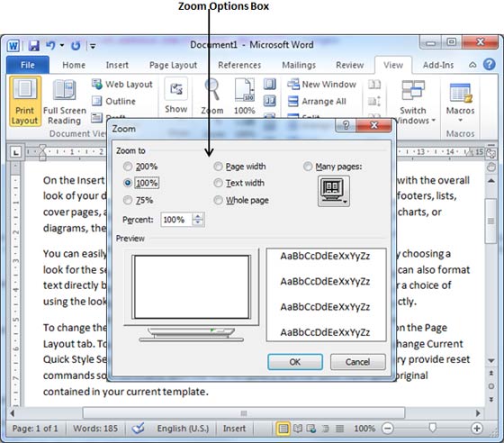Viewport: 504px width, 443px height.
Task: Select the 100% zoom radio button
Action: tap(128, 183)
